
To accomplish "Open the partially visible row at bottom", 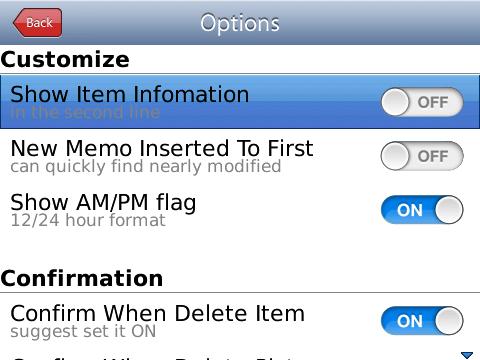I will (240, 357).
